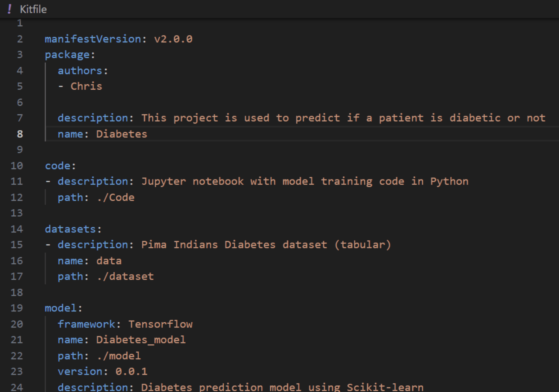
Task: Click the ./dataset path value
Action: [x=125, y=276]
